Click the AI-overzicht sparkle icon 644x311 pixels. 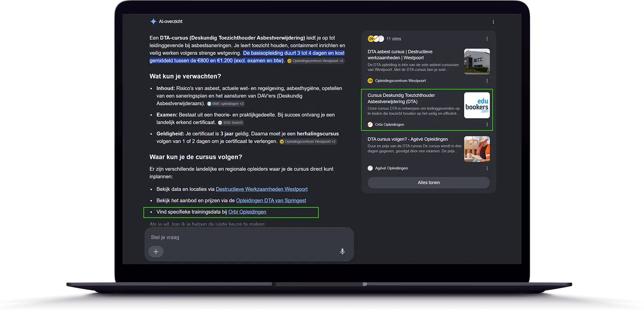pyautogui.click(x=153, y=21)
